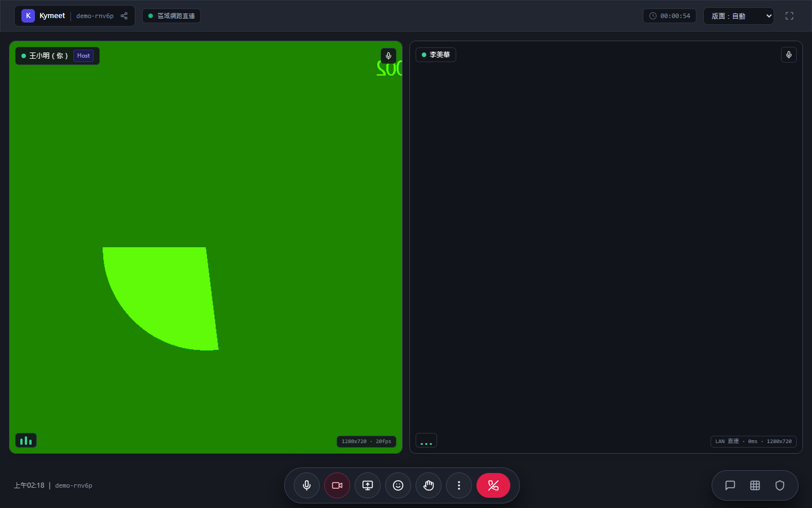Viewport: 812px width, 508px height.
Task: Click mic indicator on 王小明 tile
Action: pyautogui.click(x=389, y=56)
